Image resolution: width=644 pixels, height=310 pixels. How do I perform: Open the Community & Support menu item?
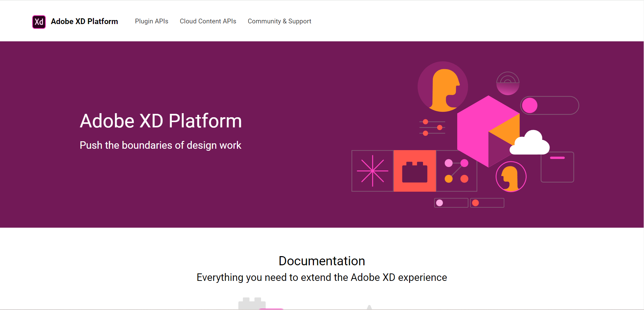(279, 21)
